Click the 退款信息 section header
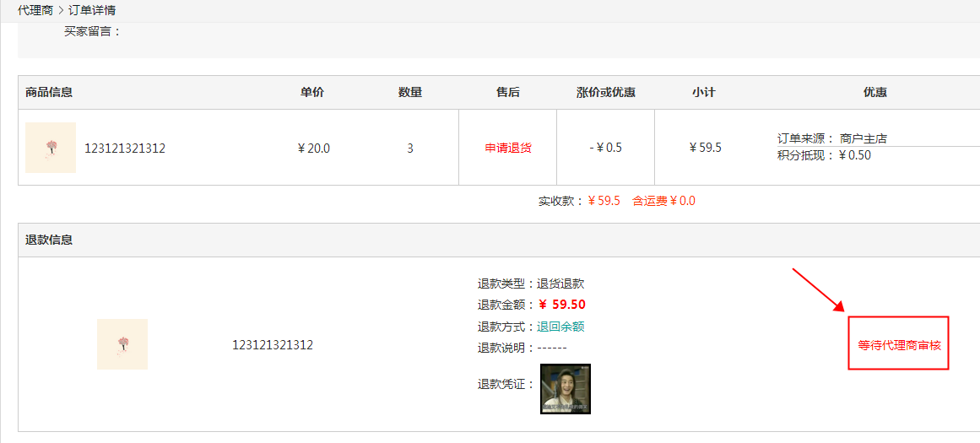This screenshot has height=443, width=980. coord(49,240)
